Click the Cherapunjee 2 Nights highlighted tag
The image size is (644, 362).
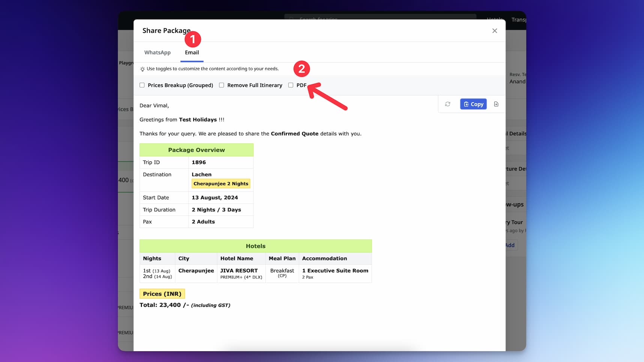pos(221,183)
